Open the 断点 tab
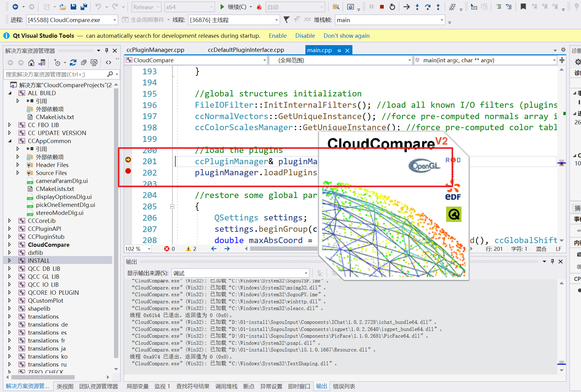The width and height of the screenshot is (581, 392). (249, 386)
